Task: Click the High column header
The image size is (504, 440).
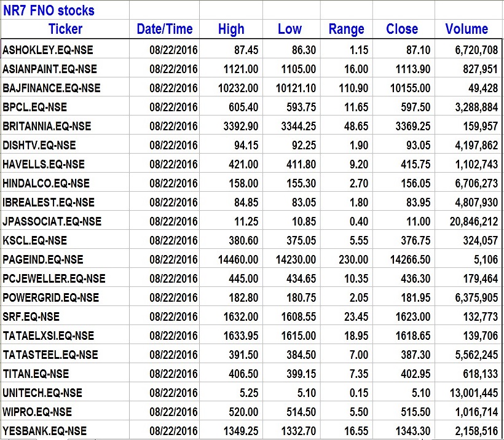Action: pos(231,29)
